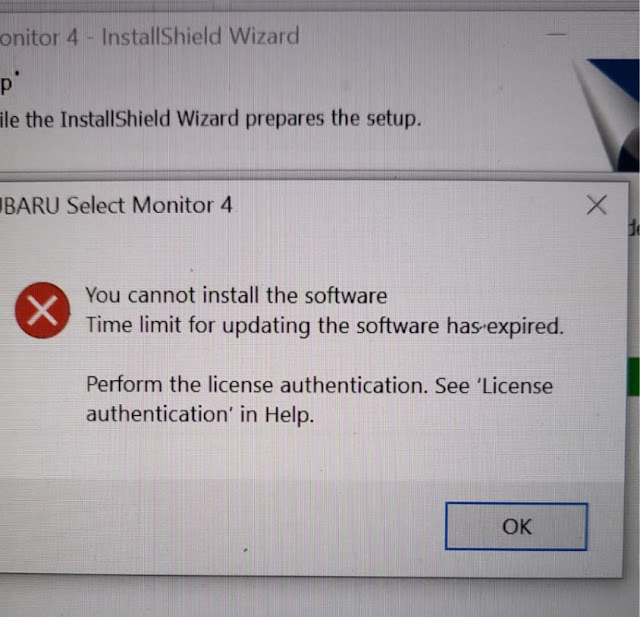Click "InstallShield Wizard prepares the setup" text
This screenshot has height=617, width=640.
(x=240, y=119)
